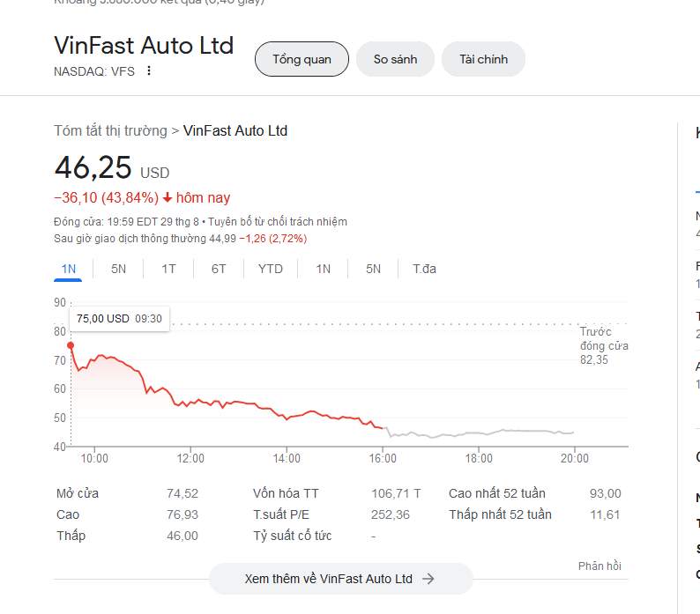Click the grey after-hours line near 18:00
700x614 pixels.
pos(478,433)
